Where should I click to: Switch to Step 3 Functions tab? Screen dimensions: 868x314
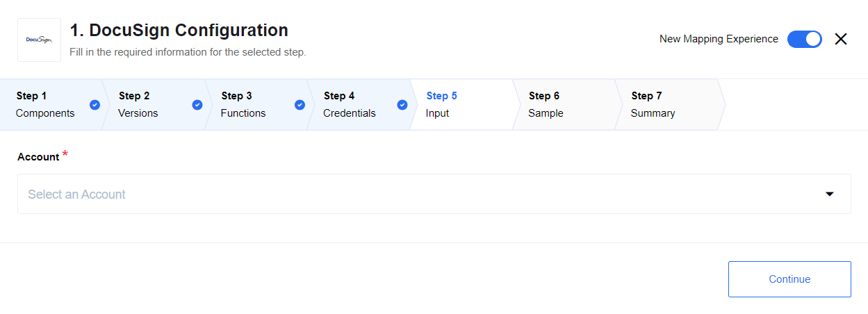[x=256, y=104]
